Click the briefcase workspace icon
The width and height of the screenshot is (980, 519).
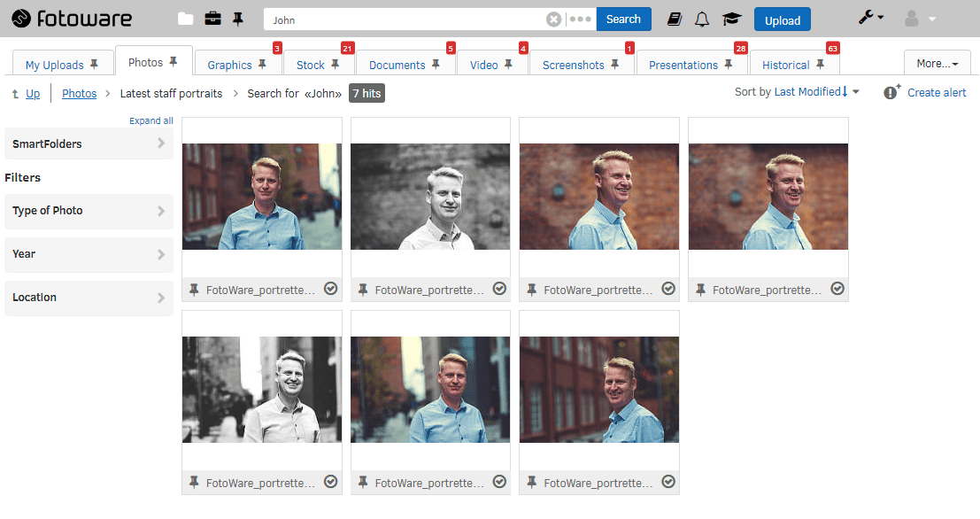tap(212, 19)
